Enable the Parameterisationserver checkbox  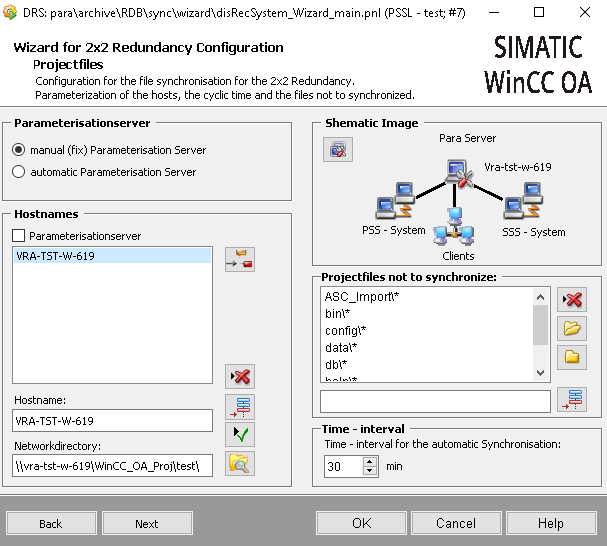(x=19, y=236)
